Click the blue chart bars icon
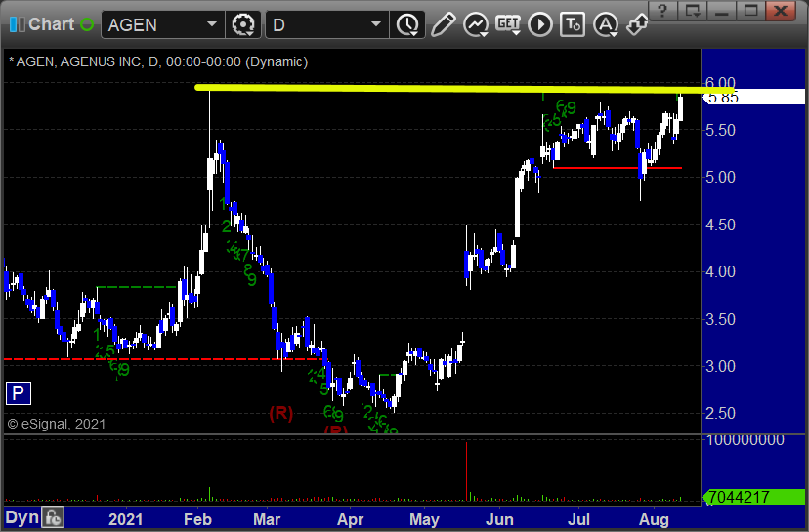 tap(17, 24)
